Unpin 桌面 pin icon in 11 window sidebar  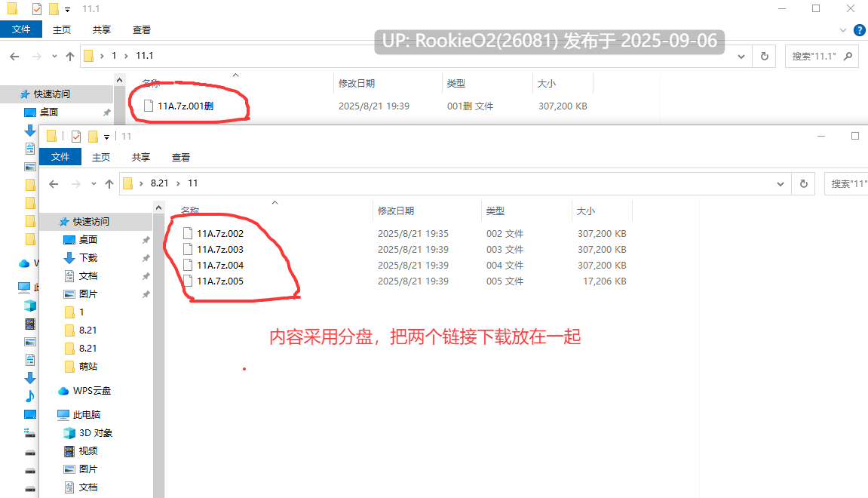(x=146, y=241)
